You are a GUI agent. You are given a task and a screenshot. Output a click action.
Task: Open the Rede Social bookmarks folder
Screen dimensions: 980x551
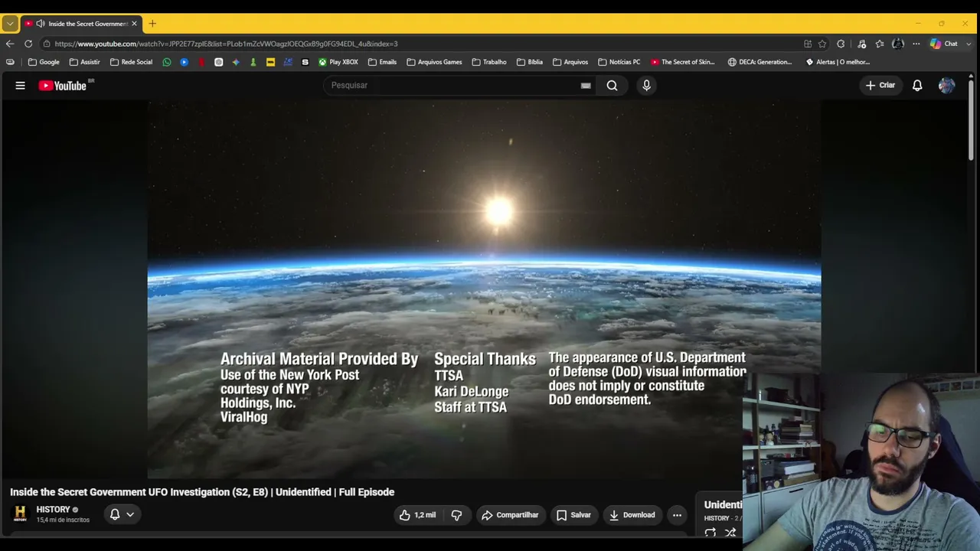pos(131,62)
